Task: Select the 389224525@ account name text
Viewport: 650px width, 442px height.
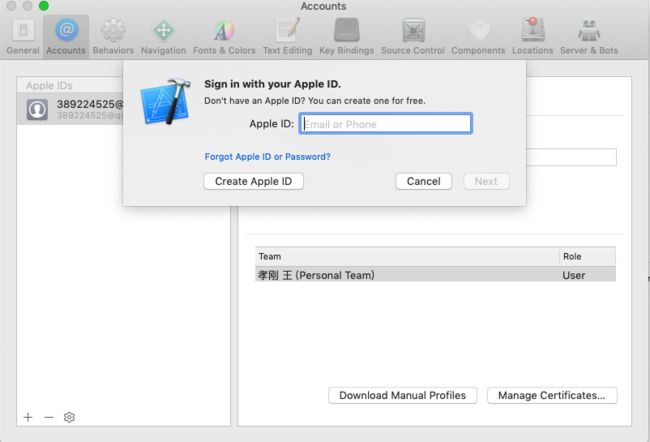Action: [90, 104]
